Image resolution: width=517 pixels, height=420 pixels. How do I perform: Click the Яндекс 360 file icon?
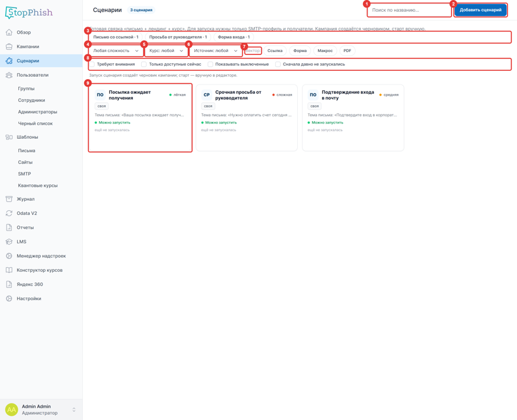[9, 284]
